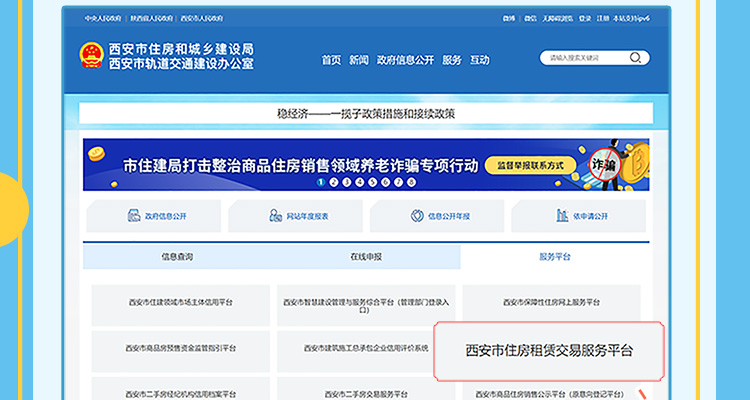Screen dimensions: 750x400
Task: Open 微博 link in top bar
Action: pos(509,19)
